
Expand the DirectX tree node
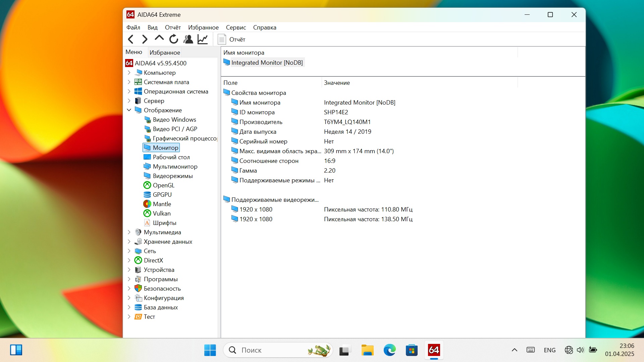pyautogui.click(x=129, y=260)
